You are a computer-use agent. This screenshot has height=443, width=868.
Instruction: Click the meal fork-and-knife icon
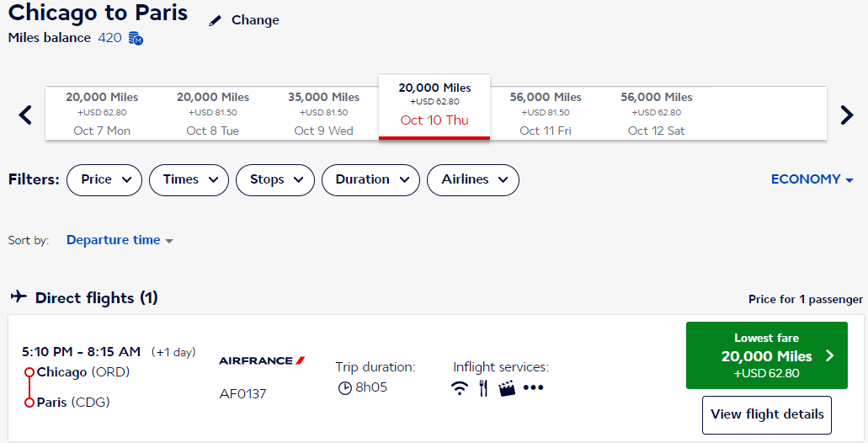click(483, 388)
